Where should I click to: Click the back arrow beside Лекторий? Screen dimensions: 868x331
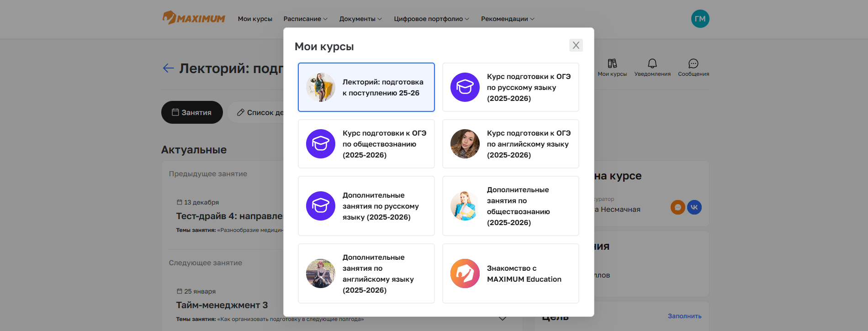[x=168, y=68]
